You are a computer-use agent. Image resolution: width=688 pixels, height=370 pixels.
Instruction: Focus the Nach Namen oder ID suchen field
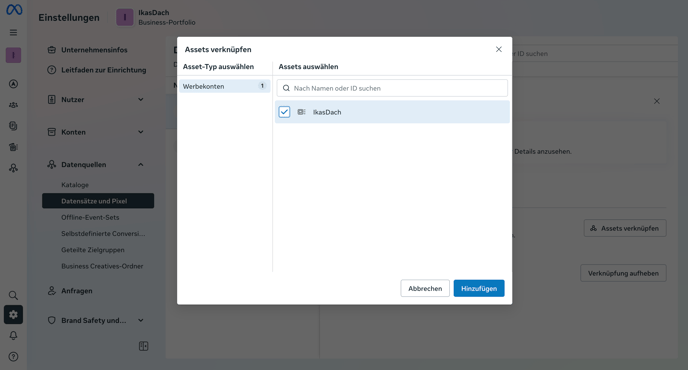(392, 88)
